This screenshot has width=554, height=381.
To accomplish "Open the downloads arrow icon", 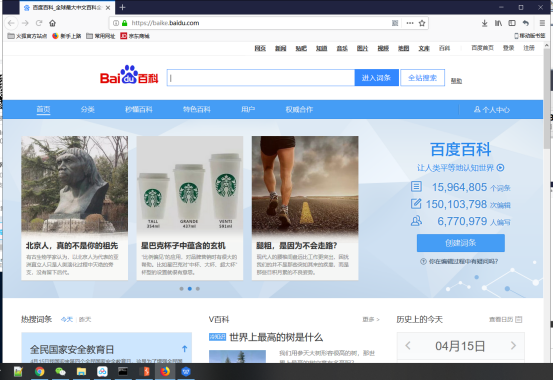I will [484, 23].
